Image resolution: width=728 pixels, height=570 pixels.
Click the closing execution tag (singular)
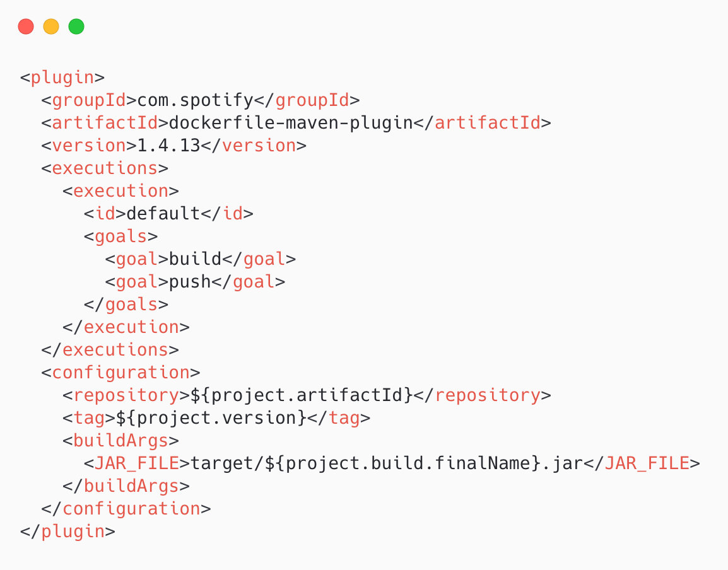(x=126, y=327)
